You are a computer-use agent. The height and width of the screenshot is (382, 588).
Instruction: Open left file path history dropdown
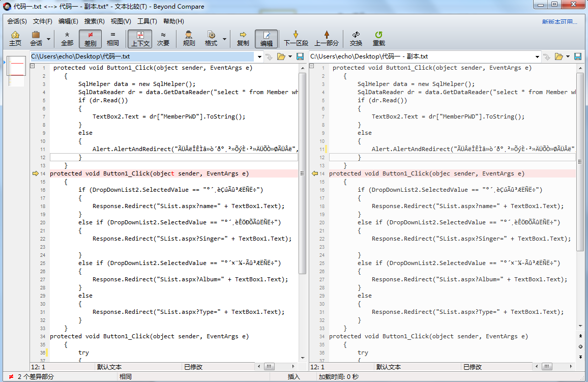(259, 56)
